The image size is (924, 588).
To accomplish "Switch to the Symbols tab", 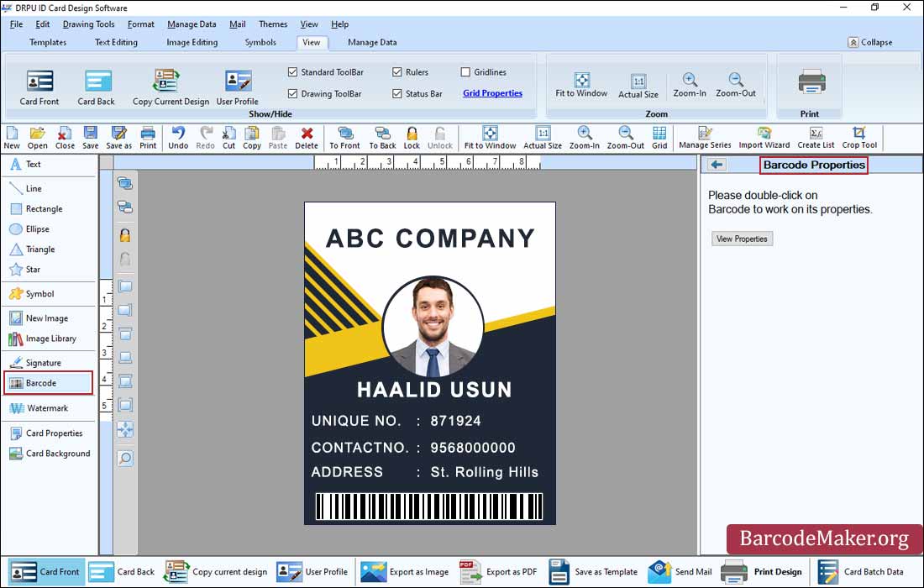I will [x=260, y=43].
